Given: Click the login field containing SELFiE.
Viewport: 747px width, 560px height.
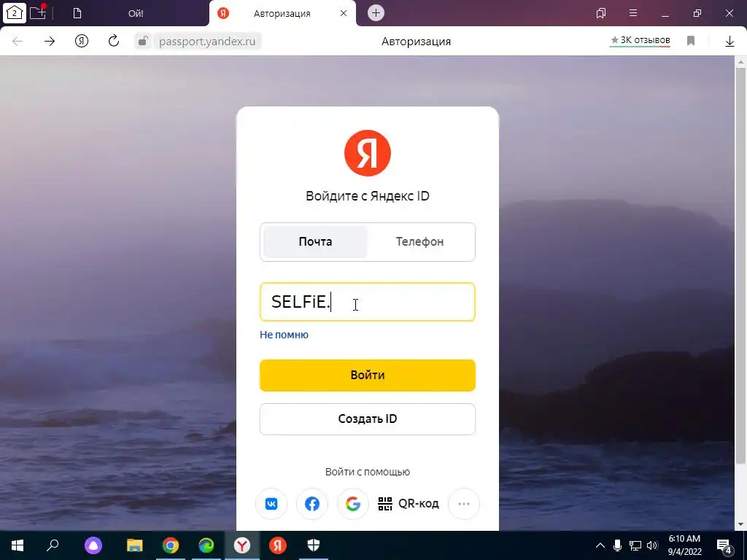Looking at the screenshot, I should (368, 302).
